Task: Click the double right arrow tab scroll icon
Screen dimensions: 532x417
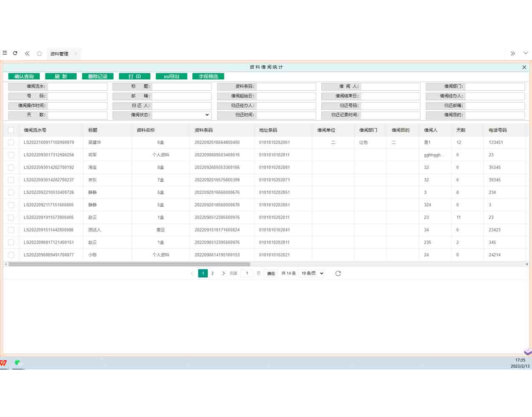Action: coord(513,53)
